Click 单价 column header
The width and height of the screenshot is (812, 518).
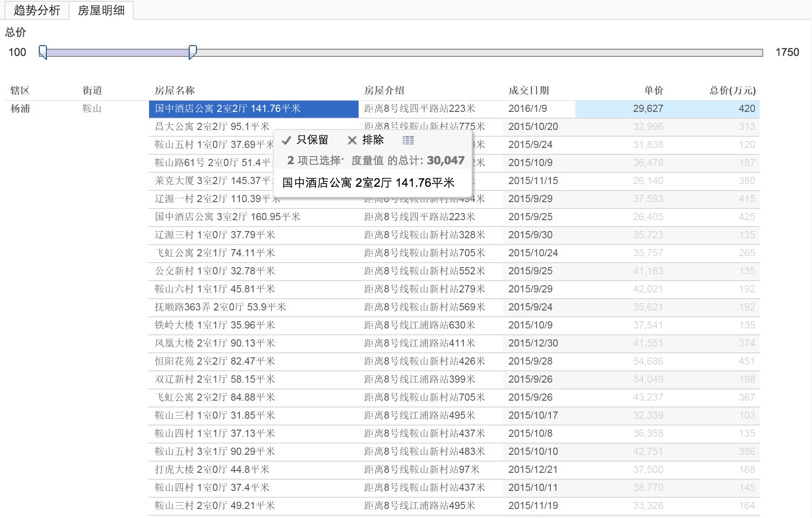tap(653, 90)
